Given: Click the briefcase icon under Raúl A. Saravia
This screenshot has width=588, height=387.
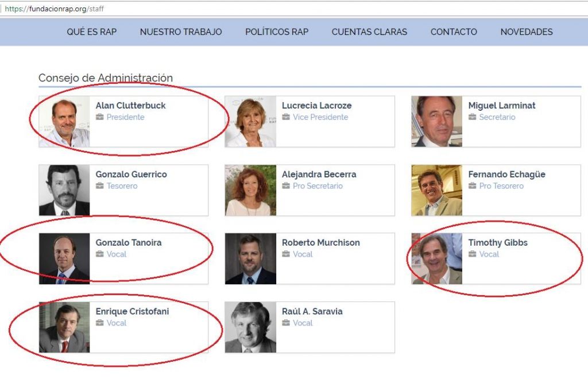Looking at the screenshot, I should pos(286,323).
